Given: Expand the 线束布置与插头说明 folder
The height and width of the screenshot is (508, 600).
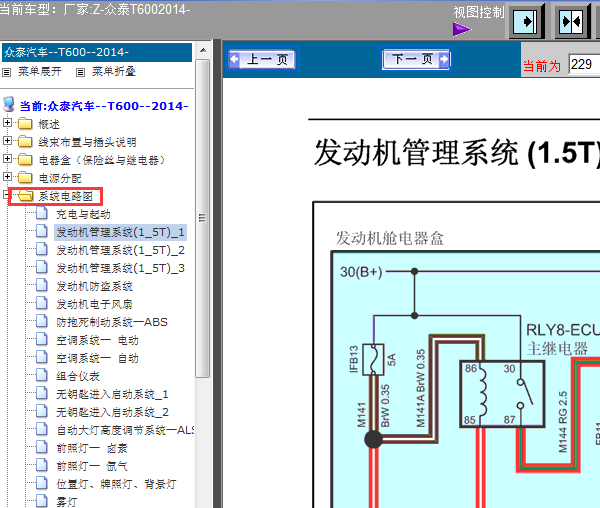Looking at the screenshot, I should (7, 141).
